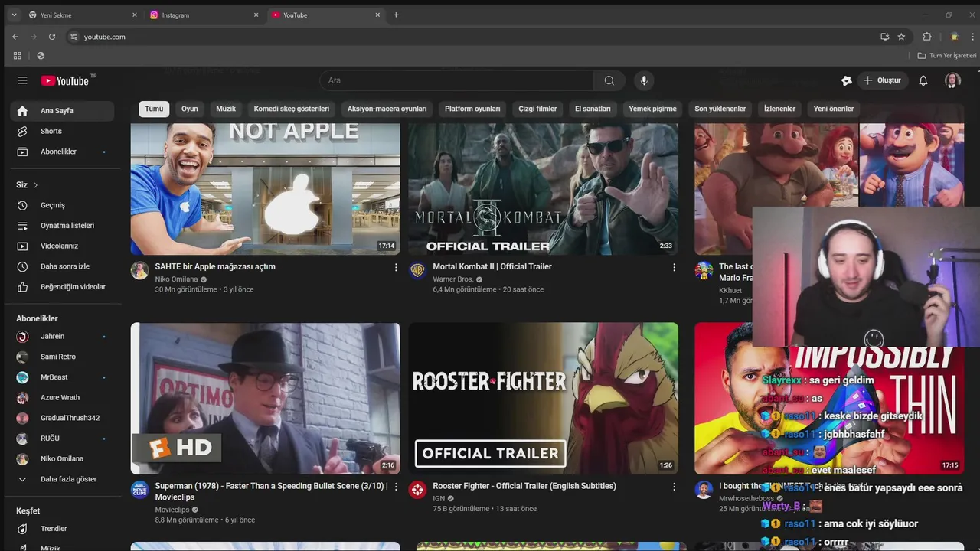Open Daha sonra izle list
The width and height of the screenshot is (980, 551).
[x=61, y=266]
